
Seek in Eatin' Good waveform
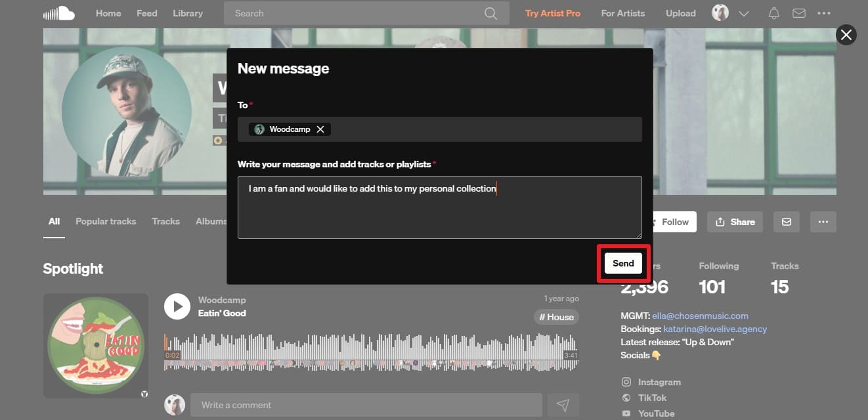pyautogui.click(x=371, y=352)
